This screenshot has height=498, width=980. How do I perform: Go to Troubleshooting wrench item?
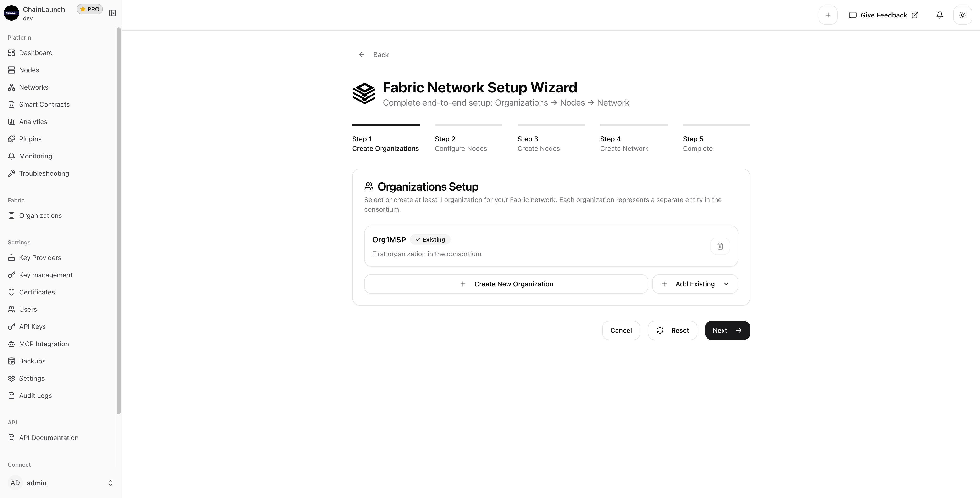(44, 174)
